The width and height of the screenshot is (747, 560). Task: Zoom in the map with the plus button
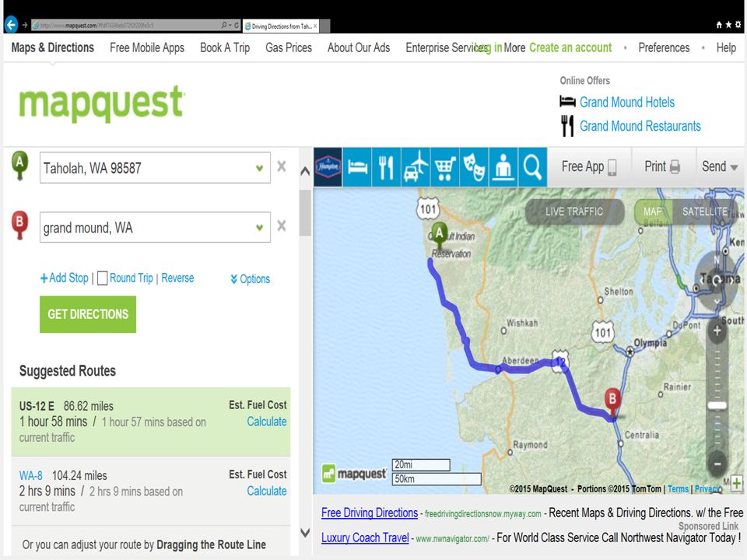pyautogui.click(x=717, y=331)
